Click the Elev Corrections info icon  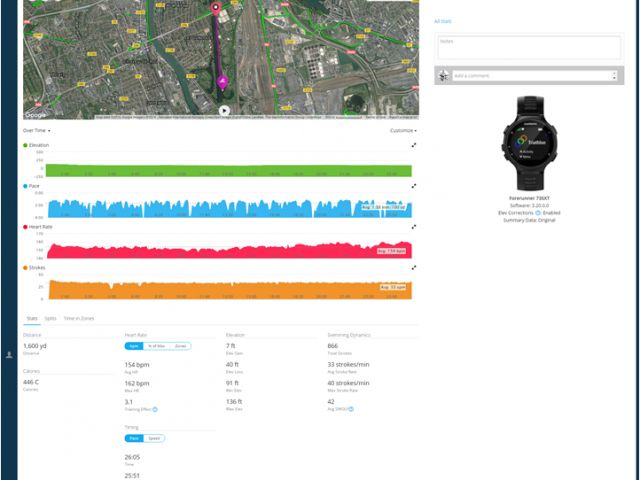click(x=538, y=213)
